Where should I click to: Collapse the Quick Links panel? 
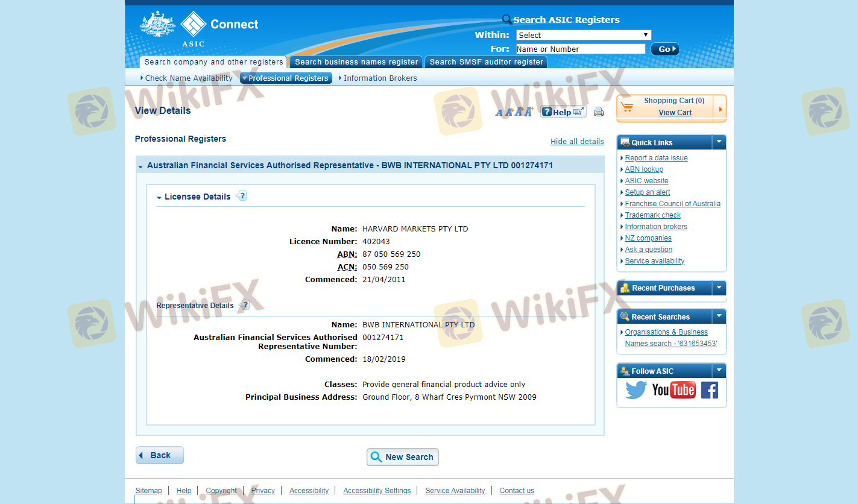[719, 142]
